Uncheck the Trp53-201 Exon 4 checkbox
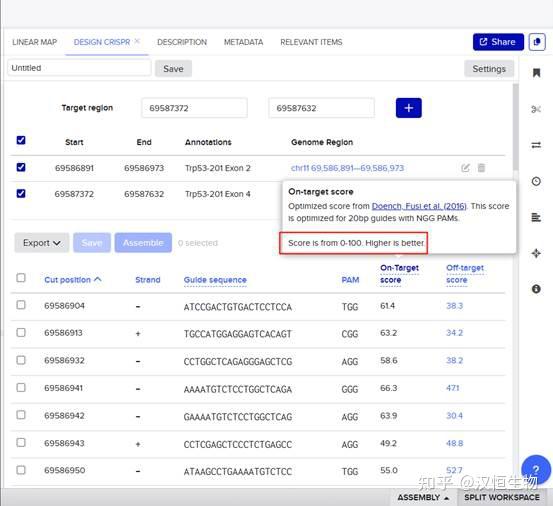This screenshot has width=553, height=506. click(x=21, y=193)
